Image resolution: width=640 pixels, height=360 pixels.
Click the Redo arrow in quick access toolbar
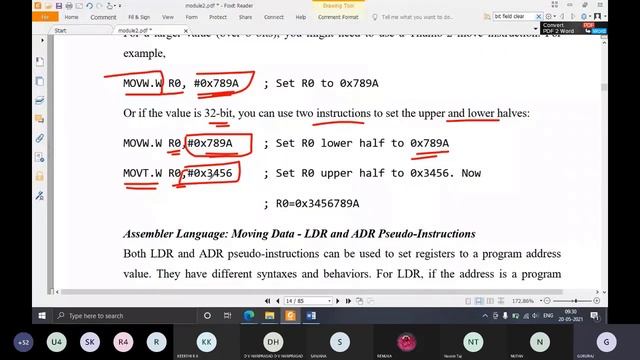pos(99,6)
